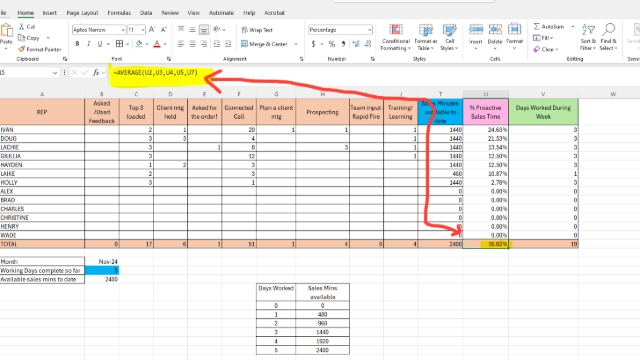Toggle Italic formatting
The width and height of the screenshot is (640, 360).
(x=89, y=44)
